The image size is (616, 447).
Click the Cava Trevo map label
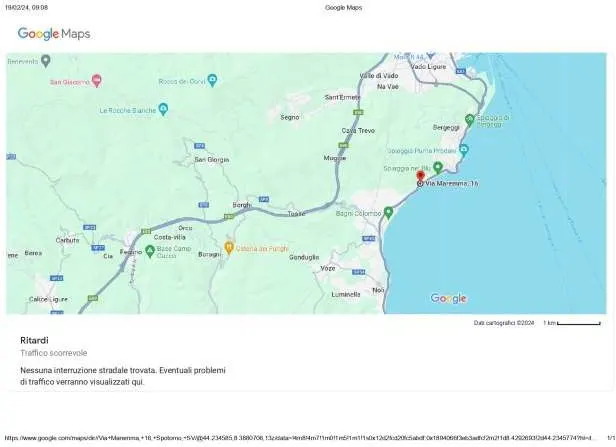[358, 130]
